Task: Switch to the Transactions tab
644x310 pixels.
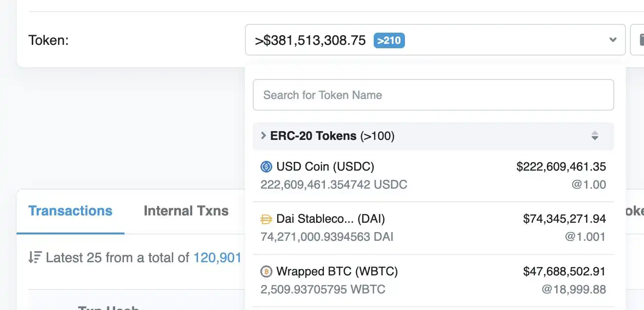Action: 70,211
